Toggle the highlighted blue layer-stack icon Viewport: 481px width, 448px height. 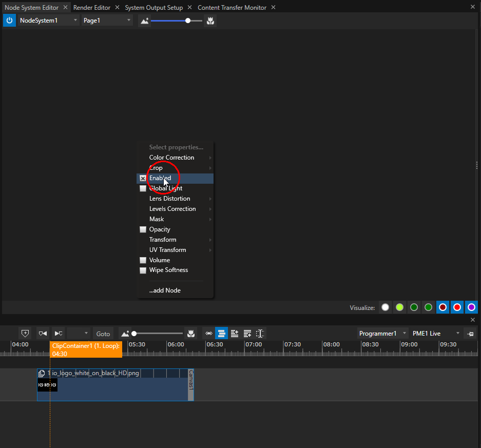pos(221,334)
